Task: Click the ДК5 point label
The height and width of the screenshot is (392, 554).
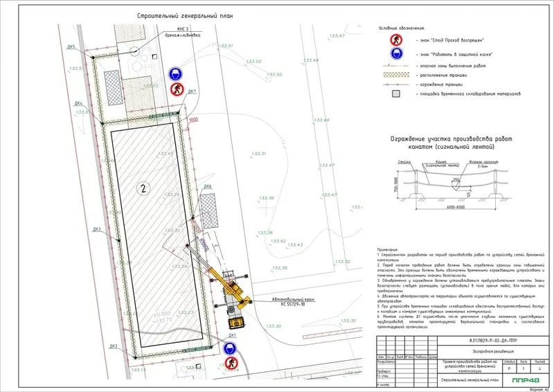Action: pyautogui.click(x=71, y=47)
